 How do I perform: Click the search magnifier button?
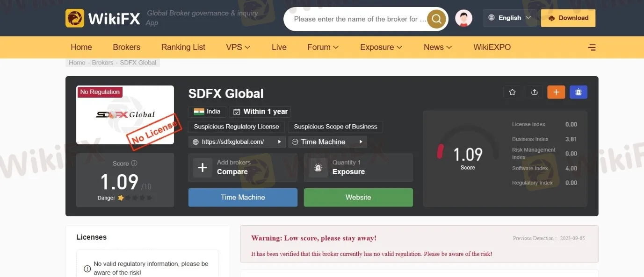[x=436, y=19]
